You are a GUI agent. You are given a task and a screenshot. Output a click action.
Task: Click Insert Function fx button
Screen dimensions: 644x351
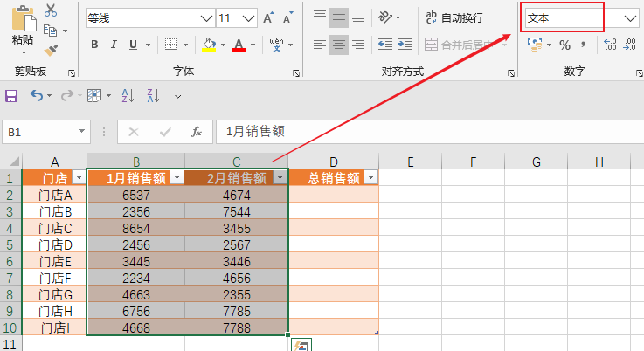pyautogui.click(x=197, y=132)
